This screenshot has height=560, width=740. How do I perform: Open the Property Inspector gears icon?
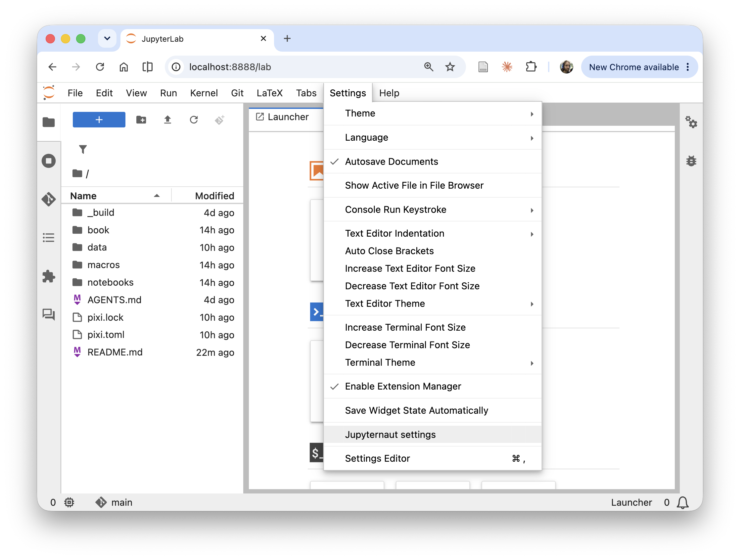click(x=691, y=122)
